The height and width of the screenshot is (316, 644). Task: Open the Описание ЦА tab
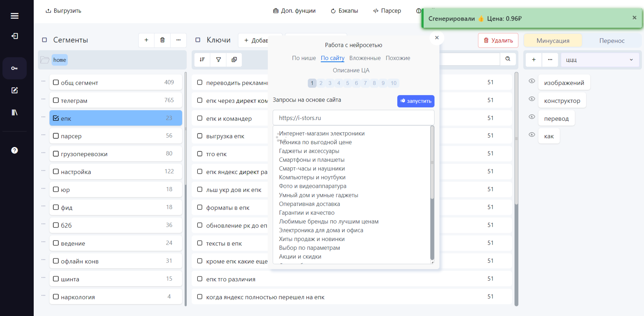tap(351, 70)
